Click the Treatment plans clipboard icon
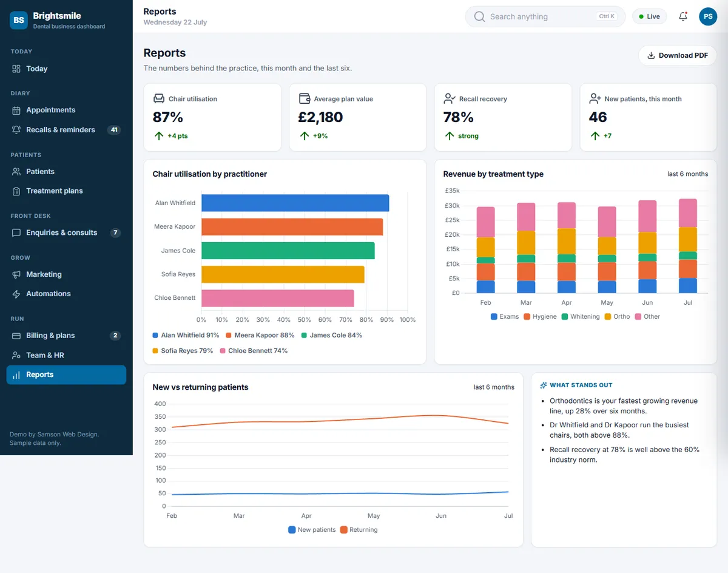The height and width of the screenshot is (573, 728). tap(16, 191)
